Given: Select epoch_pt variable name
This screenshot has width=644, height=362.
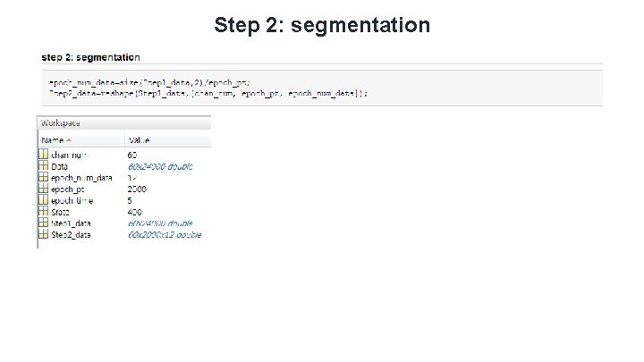Looking at the screenshot, I should [x=67, y=189].
